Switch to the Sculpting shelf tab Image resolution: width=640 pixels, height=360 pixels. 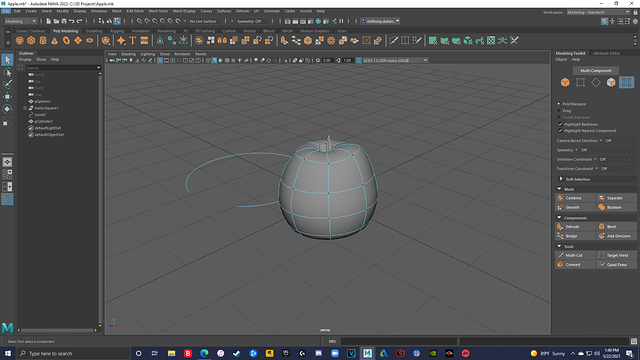click(94, 31)
